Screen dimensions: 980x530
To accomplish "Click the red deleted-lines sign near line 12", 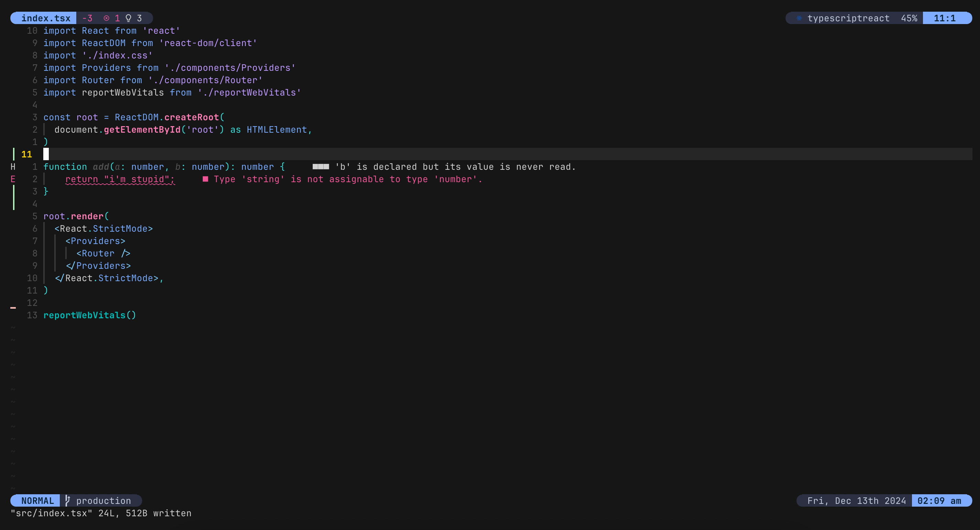I will 13,308.
